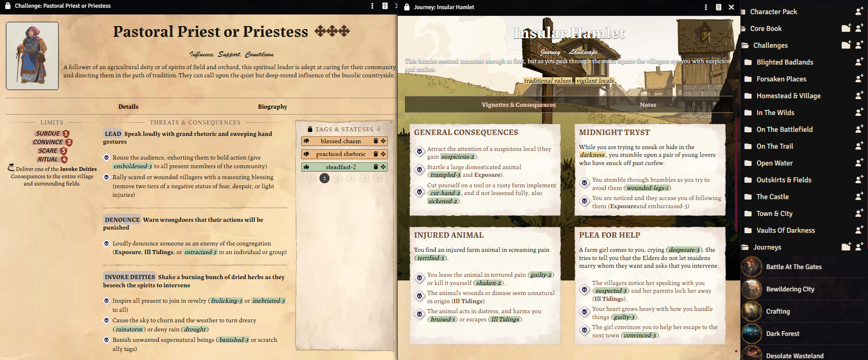The width and height of the screenshot is (868, 360).
Task: Click the lock icon in Insular Hamlet title bar
Action: [x=407, y=7]
